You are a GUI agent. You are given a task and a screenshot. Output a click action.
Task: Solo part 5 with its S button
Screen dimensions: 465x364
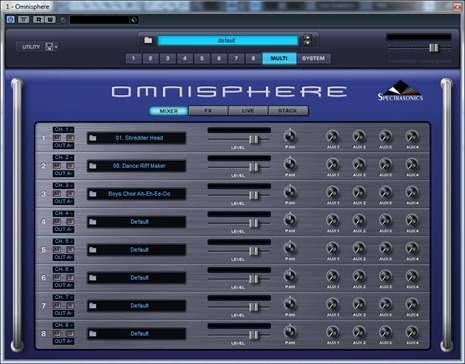click(x=70, y=250)
